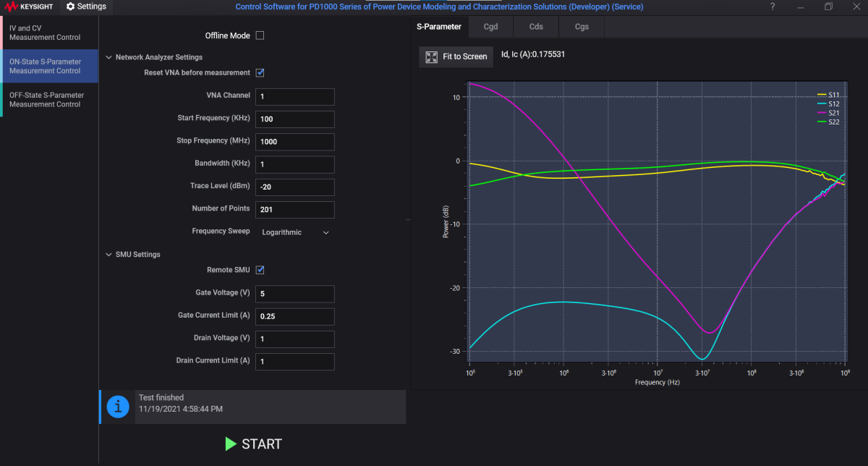Image resolution: width=868 pixels, height=466 pixels.
Task: Click the Stop Frequency input field
Action: pyautogui.click(x=294, y=141)
